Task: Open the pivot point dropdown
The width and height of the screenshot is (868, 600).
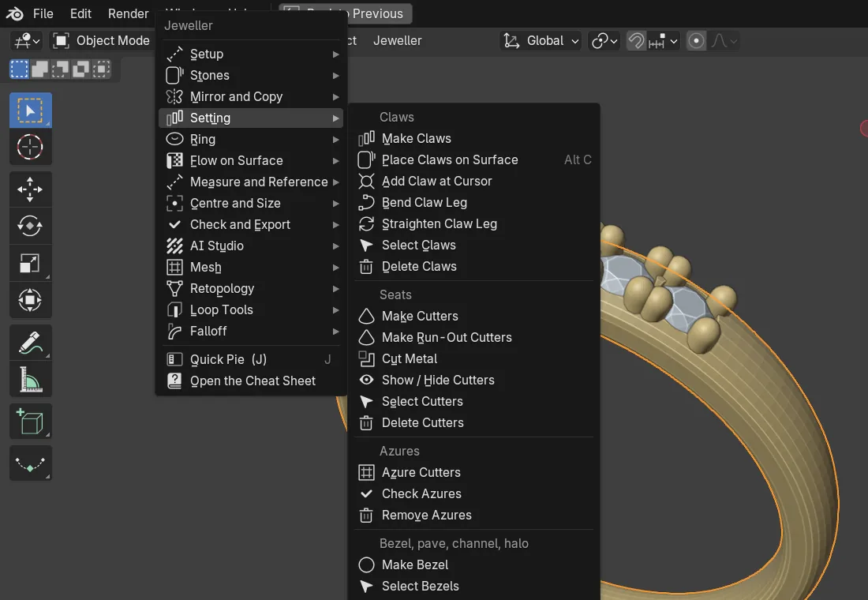Action: tap(604, 40)
